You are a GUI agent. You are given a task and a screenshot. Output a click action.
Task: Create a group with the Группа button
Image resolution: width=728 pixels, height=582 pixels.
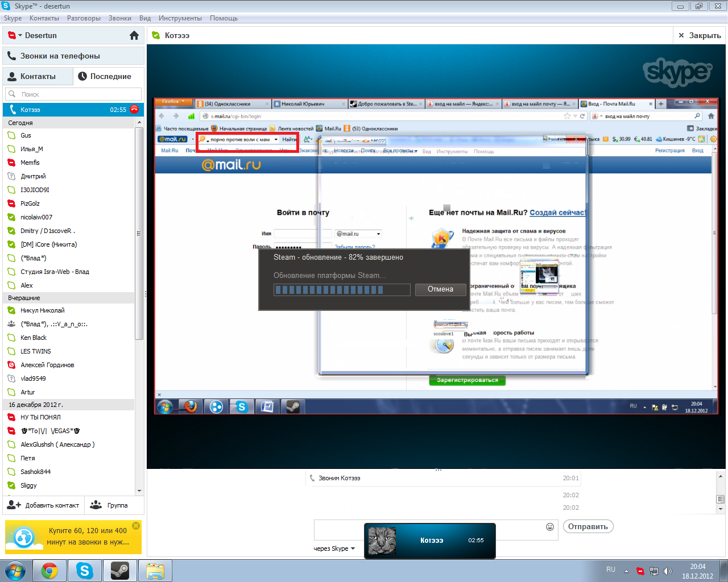pyautogui.click(x=114, y=505)
